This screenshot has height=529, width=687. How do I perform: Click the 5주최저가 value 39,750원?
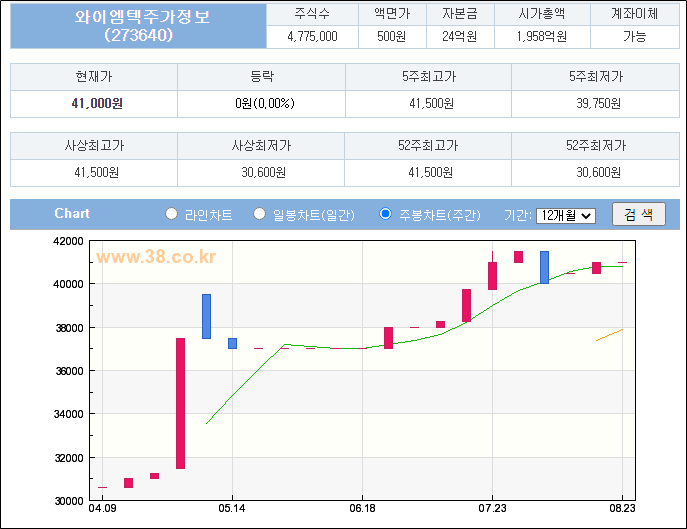coord(598,103)
